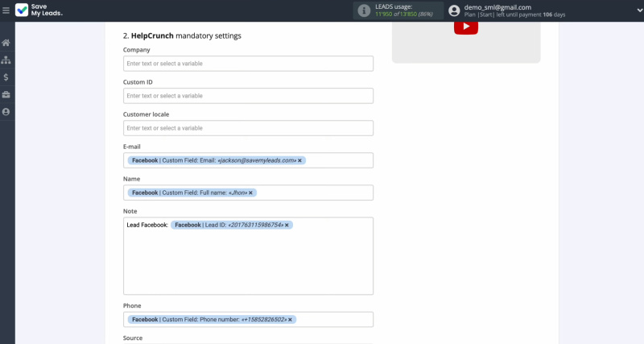Click the account avatar icon
This screenshot has width=644, height=344.
tap(454, 10)
